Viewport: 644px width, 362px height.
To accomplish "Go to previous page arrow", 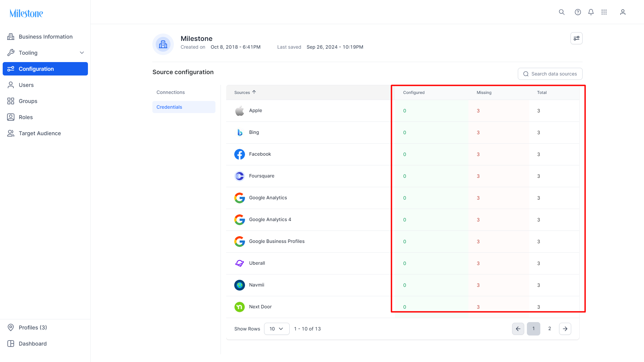I will coord(518,329).
